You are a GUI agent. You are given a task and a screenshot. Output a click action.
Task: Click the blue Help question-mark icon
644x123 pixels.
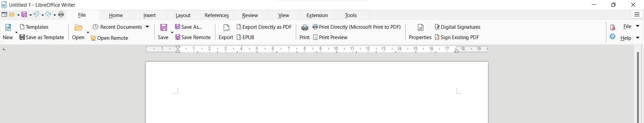[x=612, y=37]
